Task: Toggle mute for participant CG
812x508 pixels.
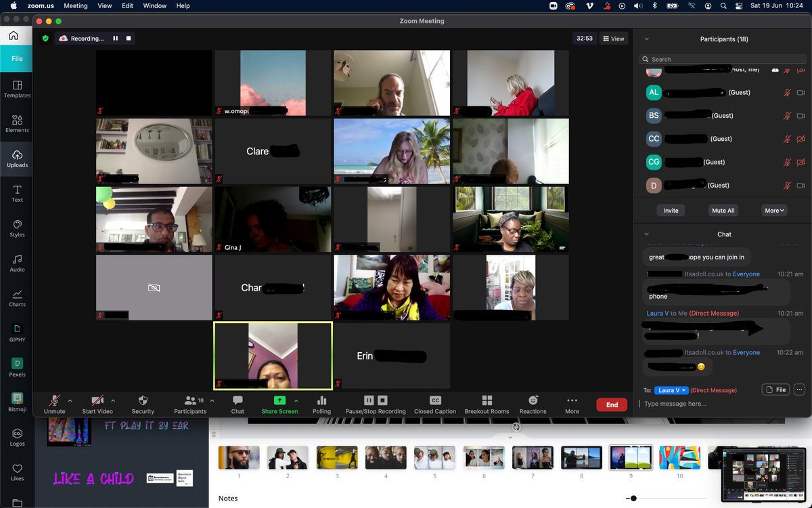Action: (787, 162)
